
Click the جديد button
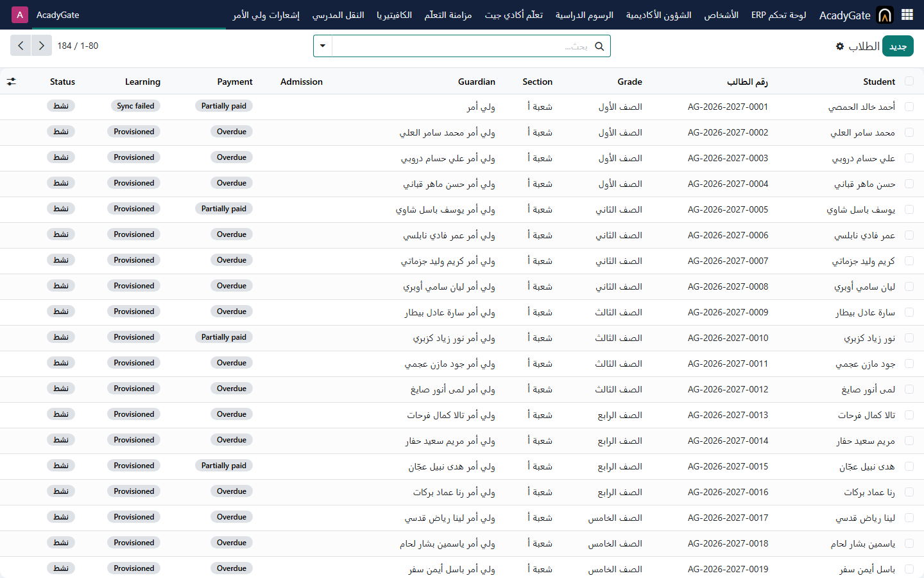[898, 46]
